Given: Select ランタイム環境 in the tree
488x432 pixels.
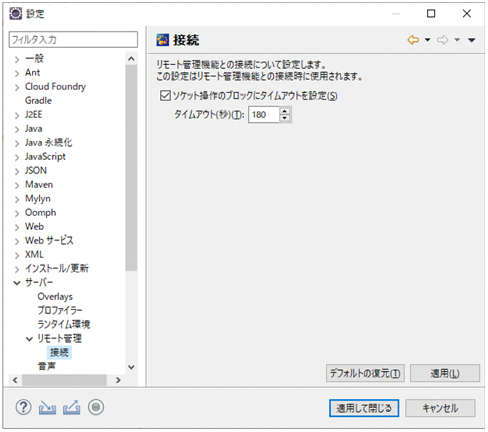Looking at the screenshot, I should coord(64,324).
